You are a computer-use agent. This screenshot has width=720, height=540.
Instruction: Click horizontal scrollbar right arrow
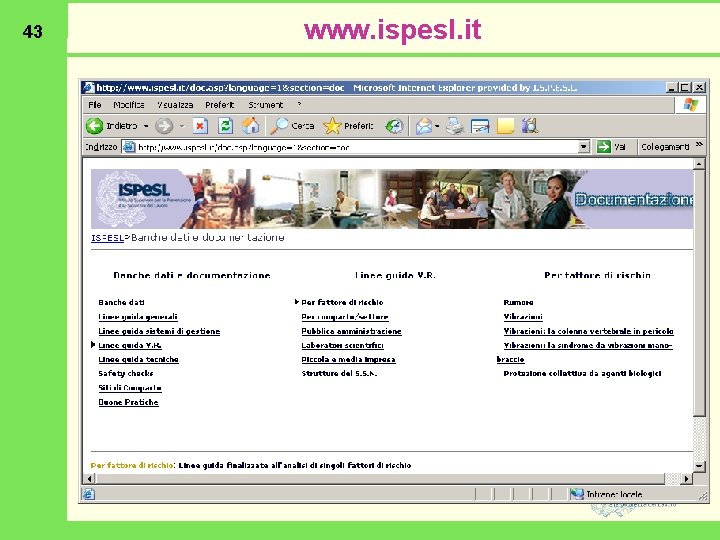pyautogui.click(x=686, y=479)
